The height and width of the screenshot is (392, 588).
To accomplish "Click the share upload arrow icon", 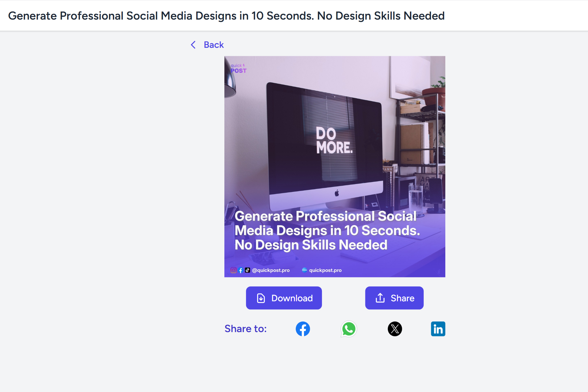I will pyautogui.click(x=380, y=298).
